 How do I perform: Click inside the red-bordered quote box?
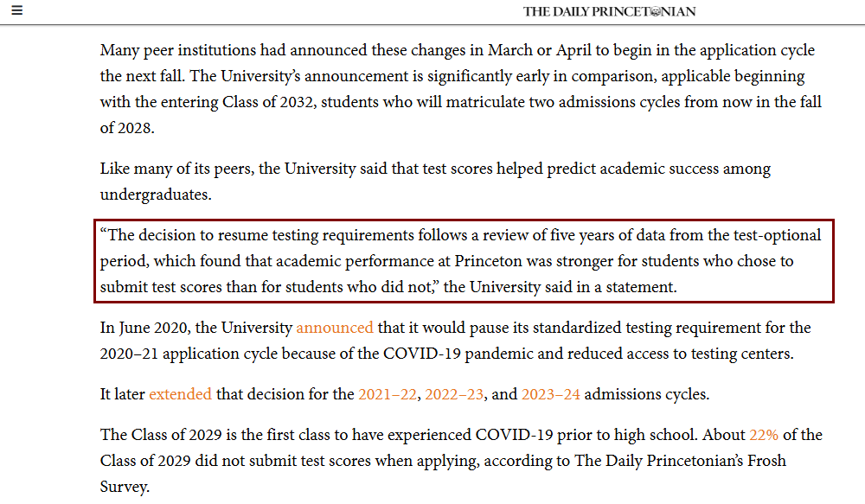coord(463,261)
